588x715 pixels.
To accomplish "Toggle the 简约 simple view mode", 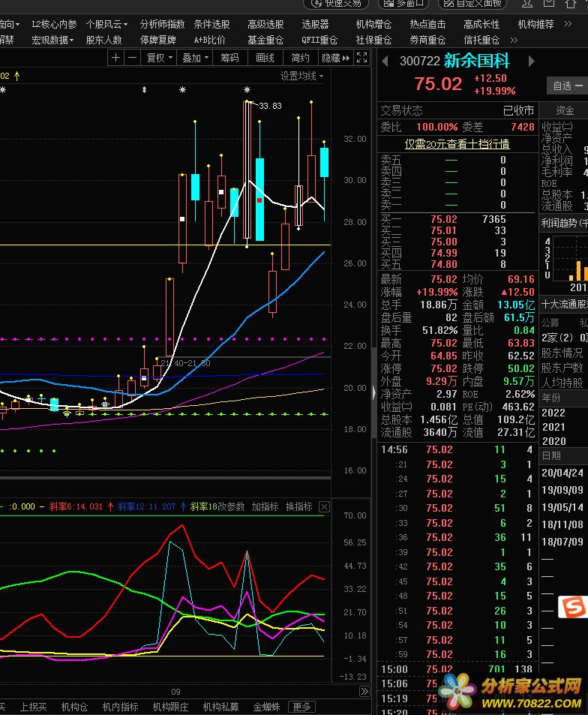I will click(300, 58).
